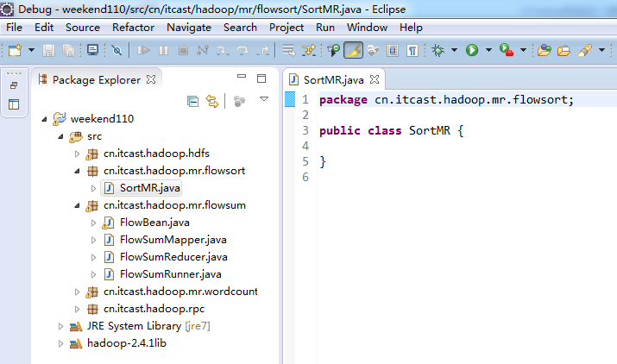Click the Drop to Frame icon
Viewport: 617px width, 364px height.
pyautogui.click(x=289, y=50)
